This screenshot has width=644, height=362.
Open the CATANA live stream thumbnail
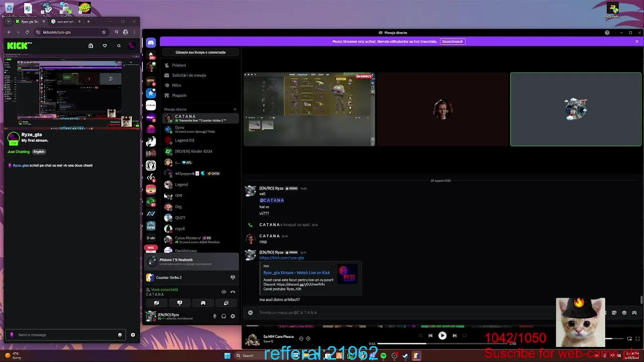(x=309, y=109)
